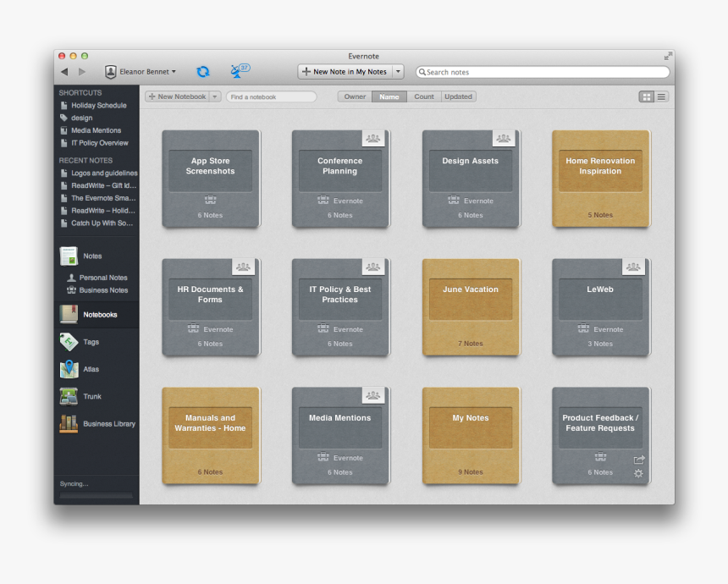Click the syncing progress bar at bottom left
Image resolution: width=728 pixels, height=584 pixels.
coord(96,494)
